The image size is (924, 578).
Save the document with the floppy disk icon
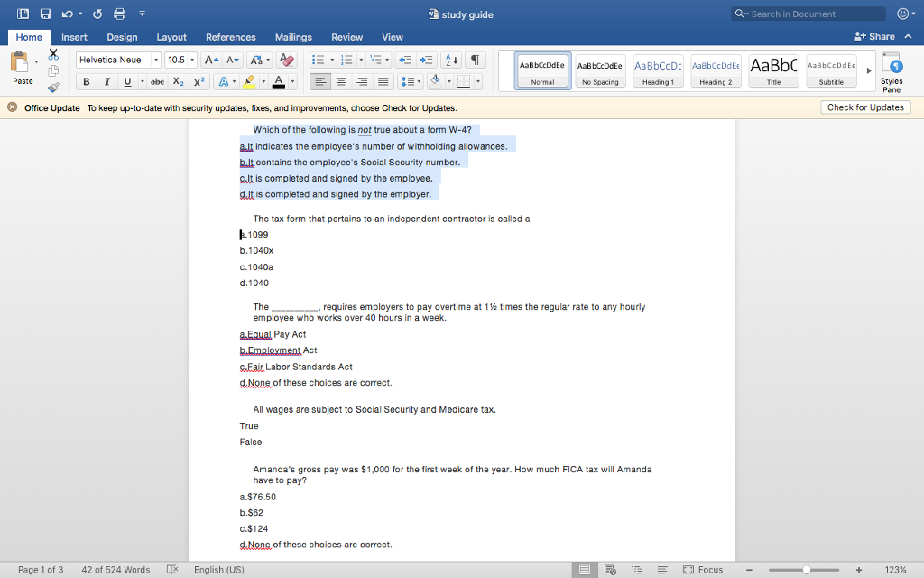tap(45, 14)
